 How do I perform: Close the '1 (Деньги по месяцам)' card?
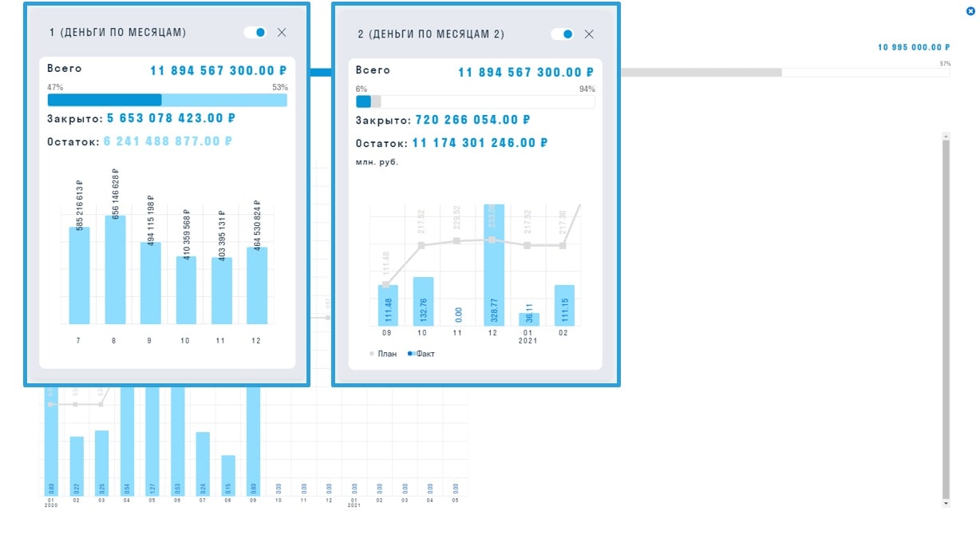click(x=282, y=33)
